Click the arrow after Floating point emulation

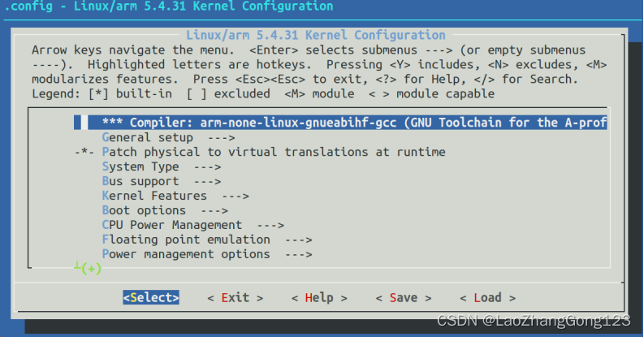coord(299,240)
